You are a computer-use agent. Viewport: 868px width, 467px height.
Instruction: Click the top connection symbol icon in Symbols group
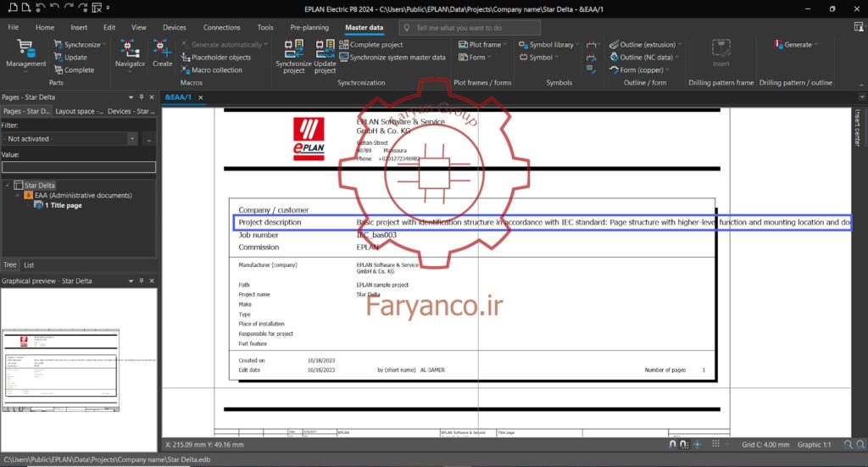coord(593,45)
